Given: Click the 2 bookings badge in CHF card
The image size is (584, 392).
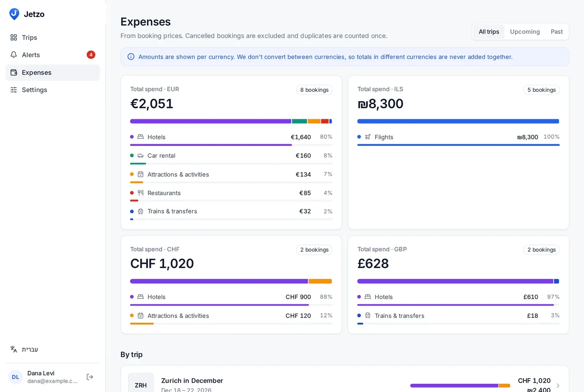Looking at the screenshot, I should 314,250.
